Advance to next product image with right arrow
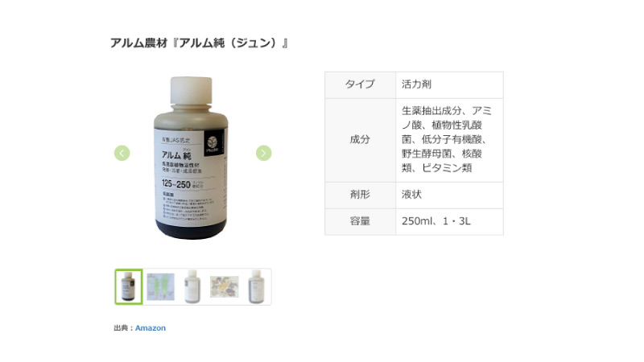Image resolution: width=644 pixels, height=362 pixels. coord(264,153)
